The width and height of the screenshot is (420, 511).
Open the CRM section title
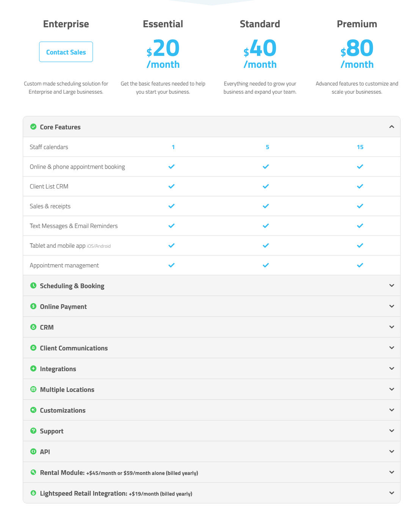click(x=47, y=327)
